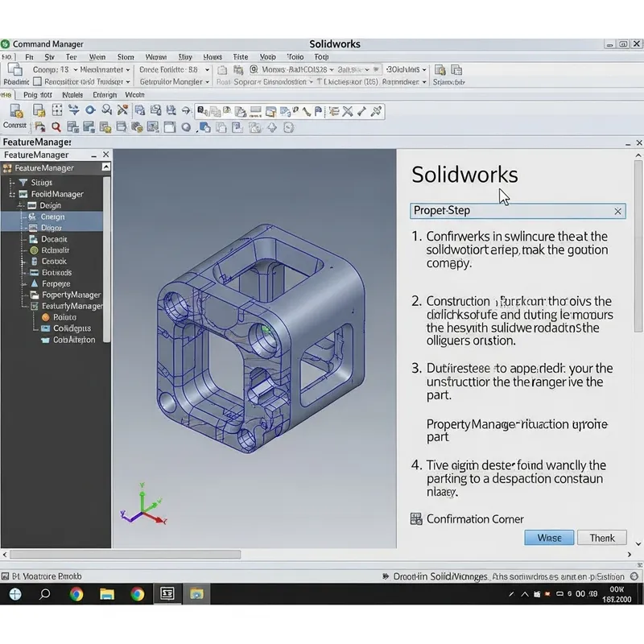Click the orange Palette sphere icon in the FeatureManager tree
This screenshot has height=644, width=644.
click(46, 317)
